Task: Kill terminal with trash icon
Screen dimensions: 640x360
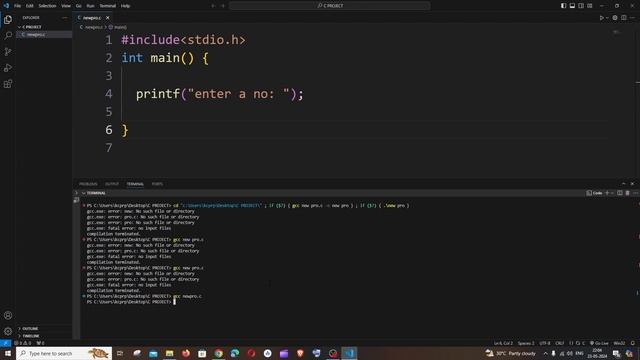Action: click(x=627, y=193)
